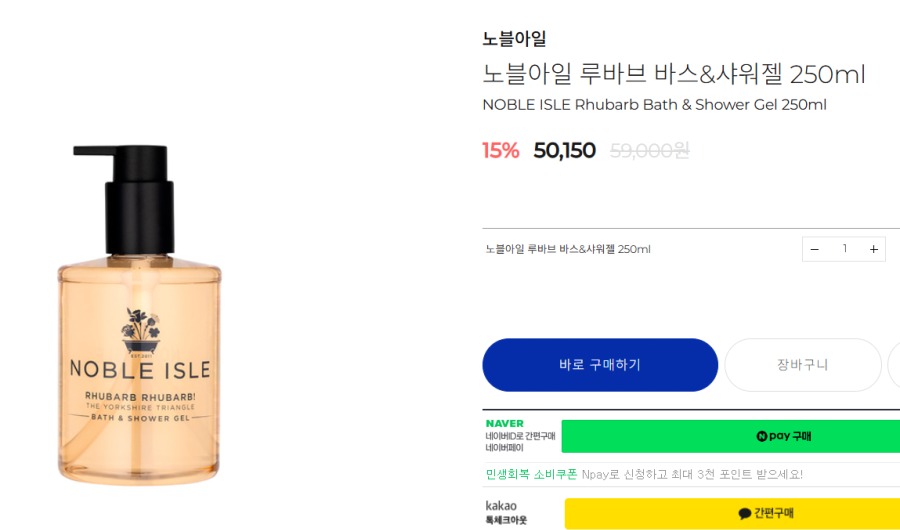Click the kakao 톡체크아웃 logo
Viewport: 900px width, 530px height.
coord(505,512)
